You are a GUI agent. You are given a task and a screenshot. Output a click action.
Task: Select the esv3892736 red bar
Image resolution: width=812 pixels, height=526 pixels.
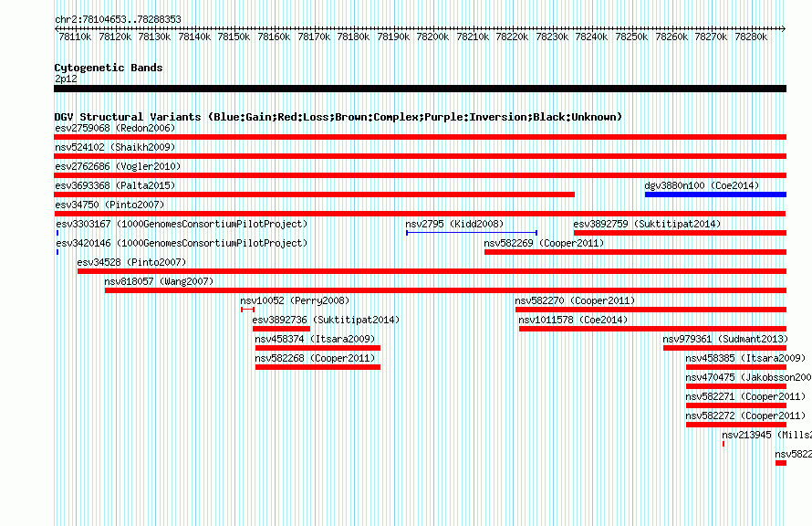tap(281, 329)
